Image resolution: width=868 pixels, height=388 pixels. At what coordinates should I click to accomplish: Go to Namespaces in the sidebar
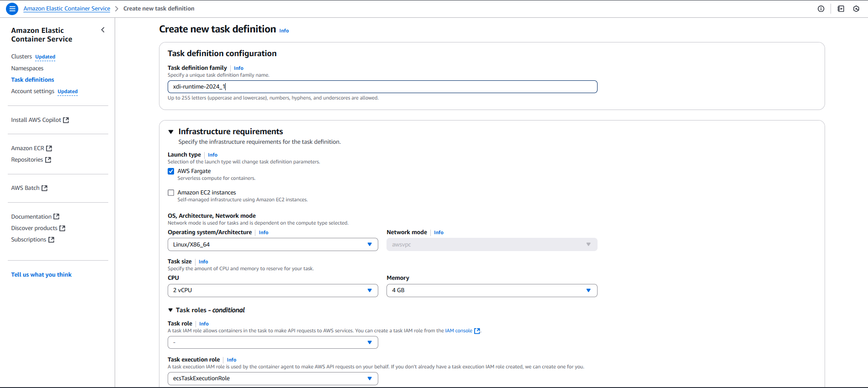(27, 68)
